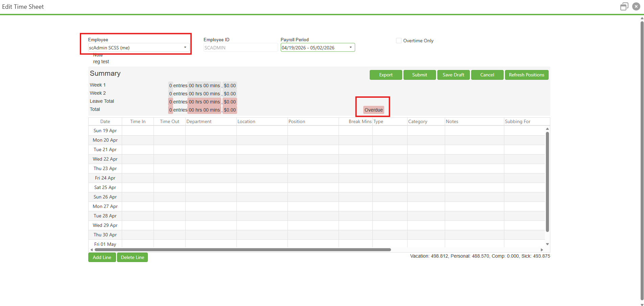Viewport: 644px width, 306px height.
Task: Click the Type column header
Action: 390,121
